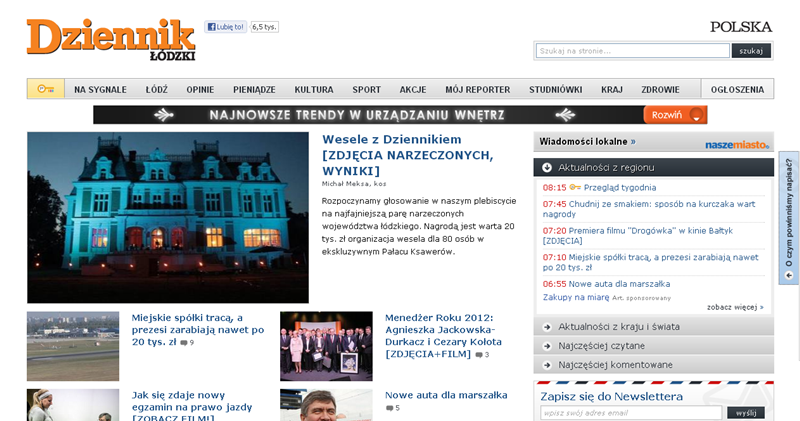Screen dimensions: 800x421
Task: Open the vertical 'O czym powinniśmy napisać?' side tab
Action: 789,219
